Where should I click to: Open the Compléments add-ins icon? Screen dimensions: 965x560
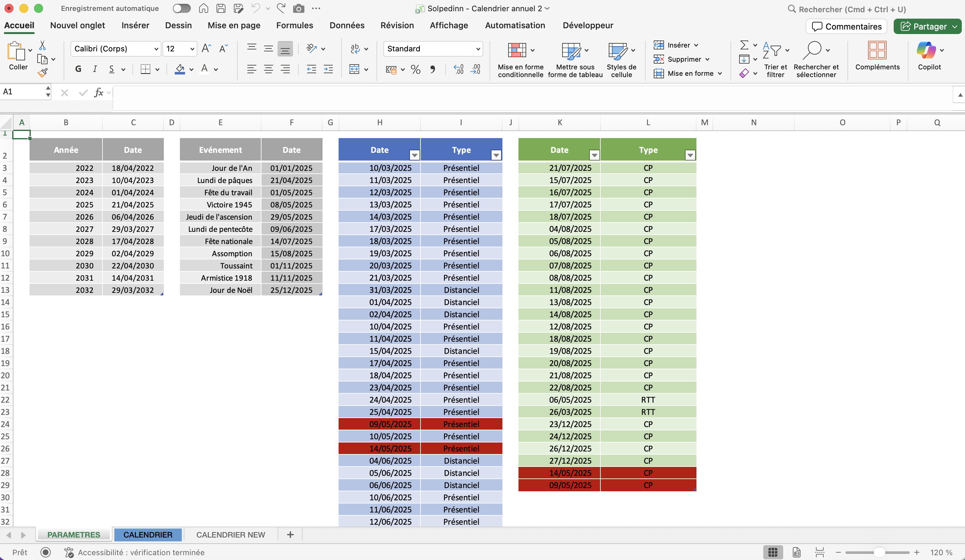(877, 50)
